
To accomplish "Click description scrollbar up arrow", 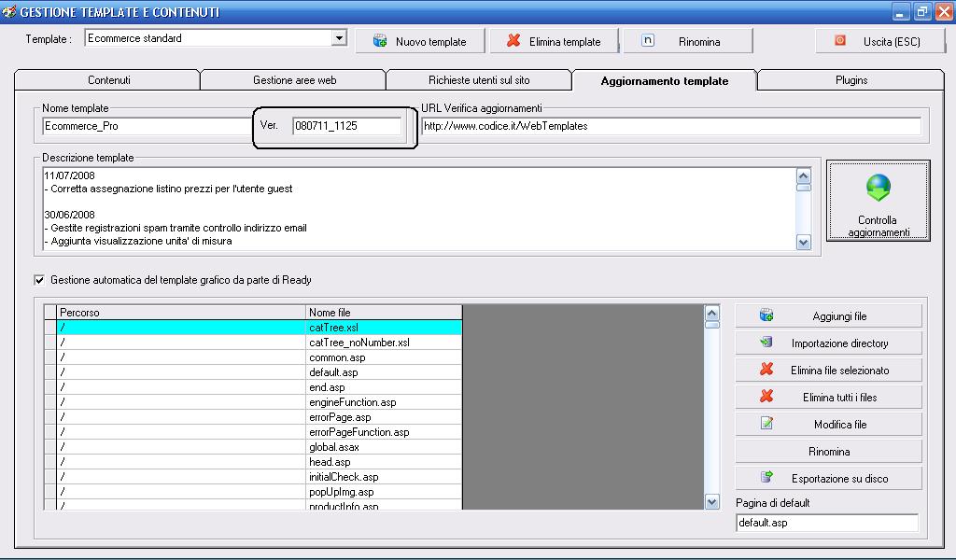I will tap(804, 176).
